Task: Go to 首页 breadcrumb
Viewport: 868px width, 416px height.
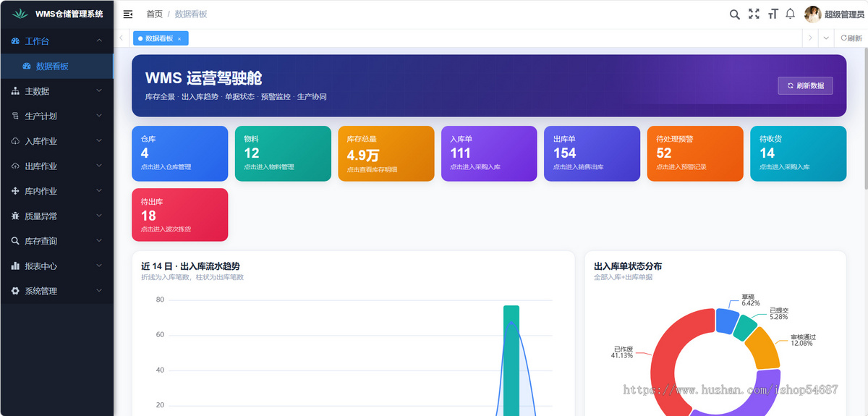Action: [154, 14]
